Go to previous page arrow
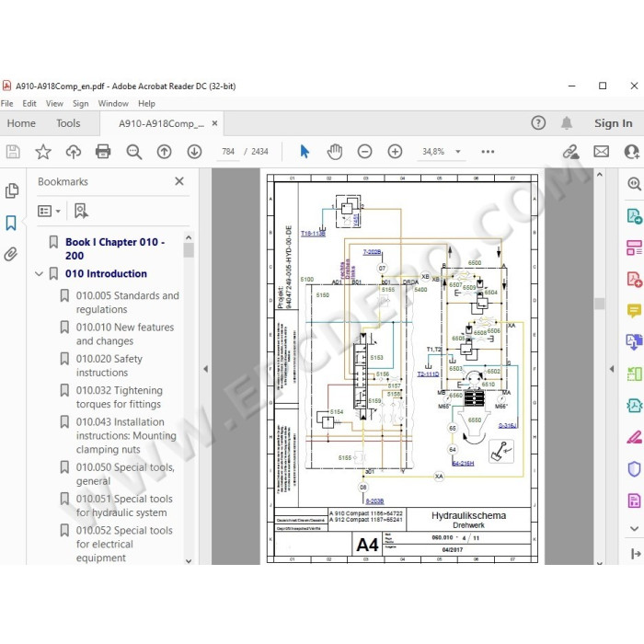644x644 pixels. pyautogui.click(x=165, y=152)
